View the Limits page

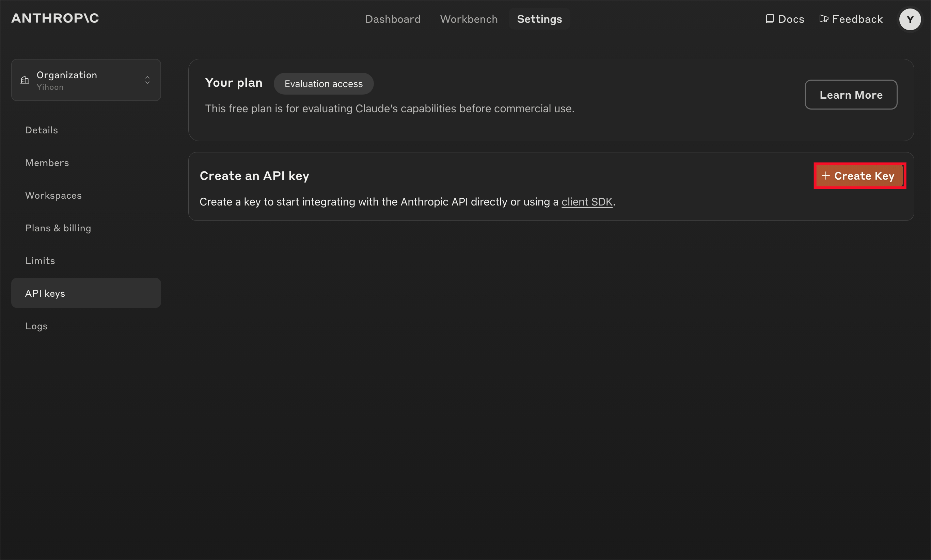pyautogui.click(x=40, y=261)
